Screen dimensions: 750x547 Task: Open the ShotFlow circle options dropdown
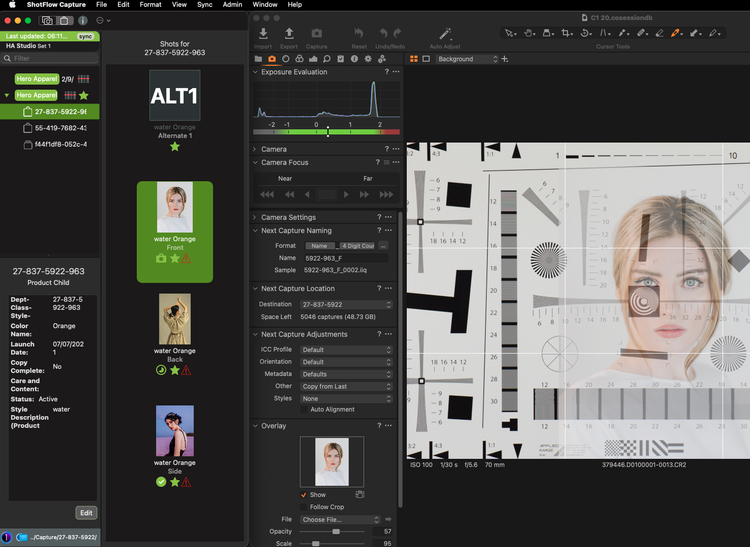103,21
